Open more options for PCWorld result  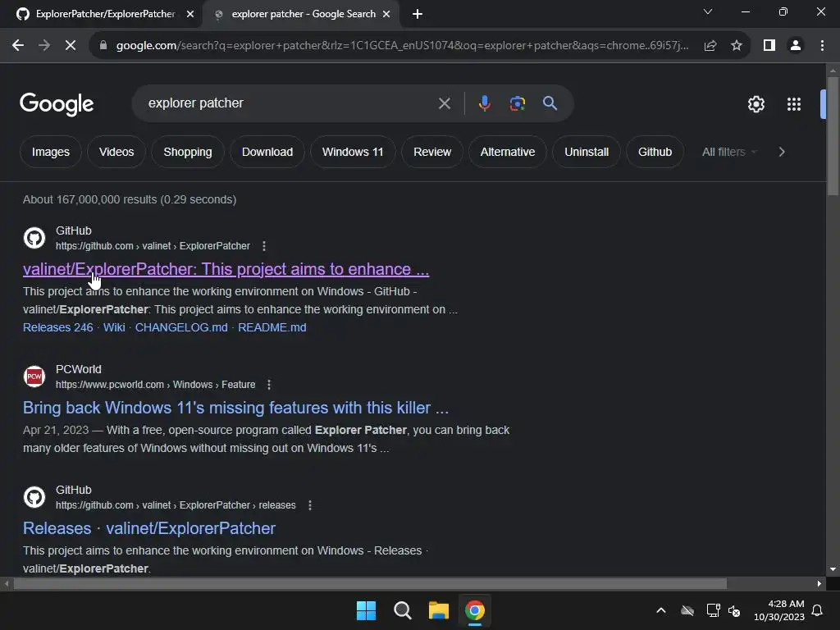click(269, 385)
